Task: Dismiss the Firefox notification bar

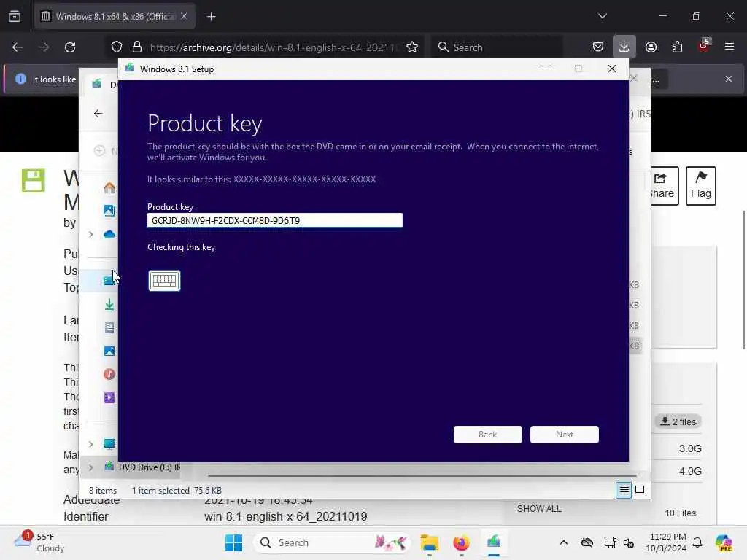Action: click(x=729, y=79)
